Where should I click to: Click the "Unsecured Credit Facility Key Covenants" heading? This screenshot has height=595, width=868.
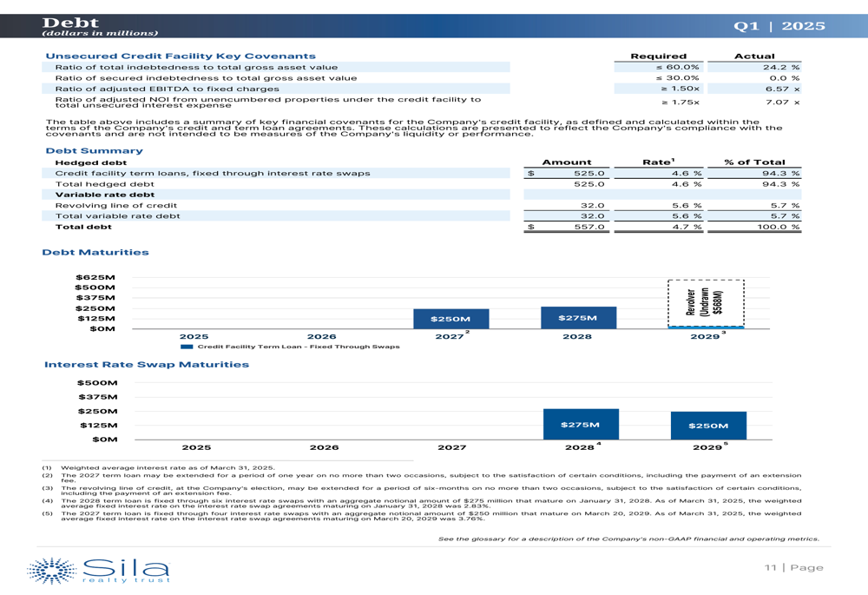(181, 56)
